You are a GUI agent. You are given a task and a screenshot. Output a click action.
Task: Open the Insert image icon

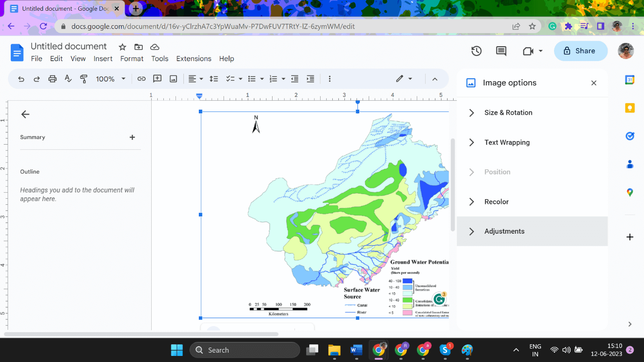(x=173, y=79)
